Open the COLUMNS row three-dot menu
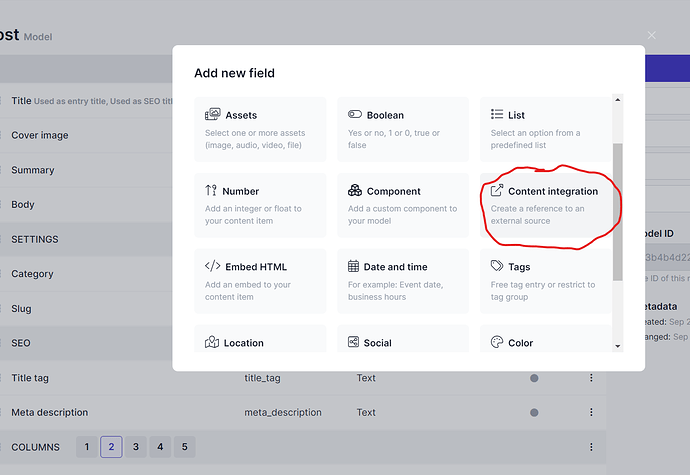 tap(591, 447)
